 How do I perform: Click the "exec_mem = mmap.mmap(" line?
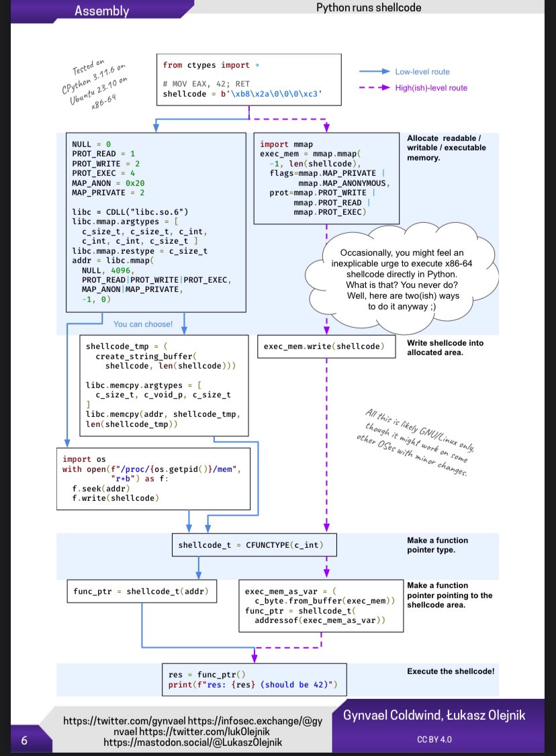pyautogui.click(x=310, y=154)
